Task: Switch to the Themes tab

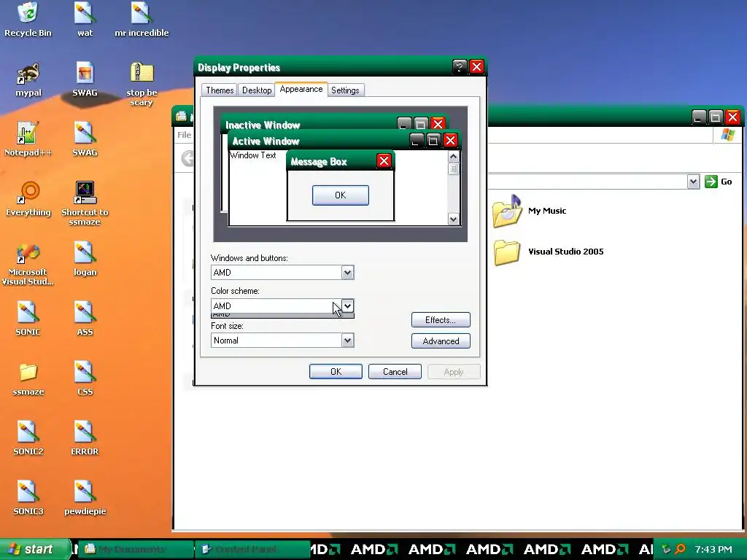Action: click(x=220, y=90)
